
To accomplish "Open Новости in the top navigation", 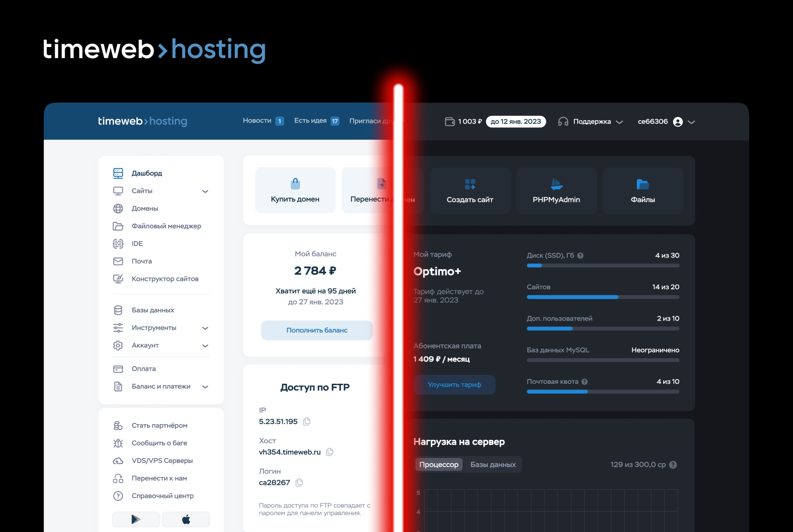I will (x=257, y=121).
